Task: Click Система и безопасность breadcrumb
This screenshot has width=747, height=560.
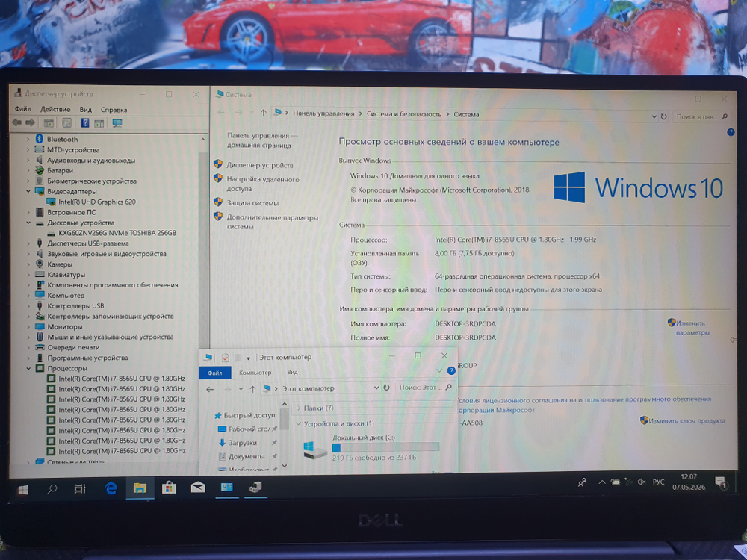Action: click(x=404, y=114)
